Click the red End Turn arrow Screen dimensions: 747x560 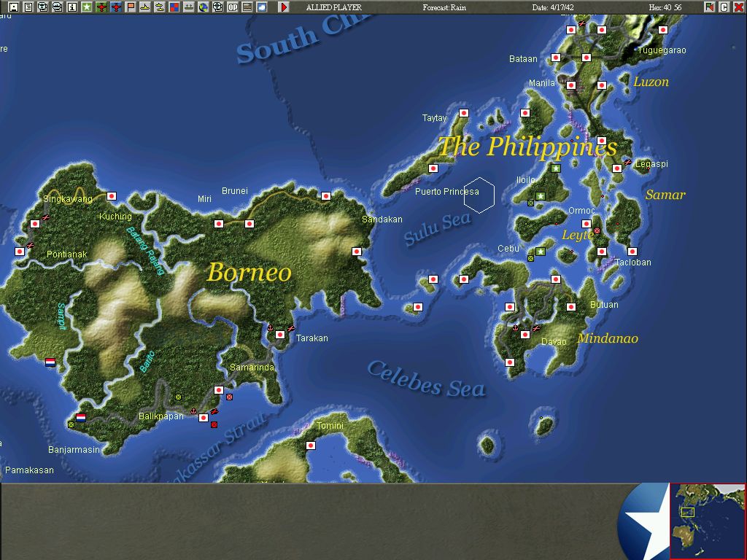(284, 7)
